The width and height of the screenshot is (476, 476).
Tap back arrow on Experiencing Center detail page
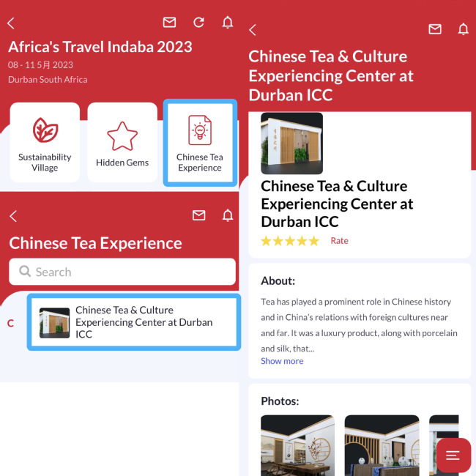point(253,30)
